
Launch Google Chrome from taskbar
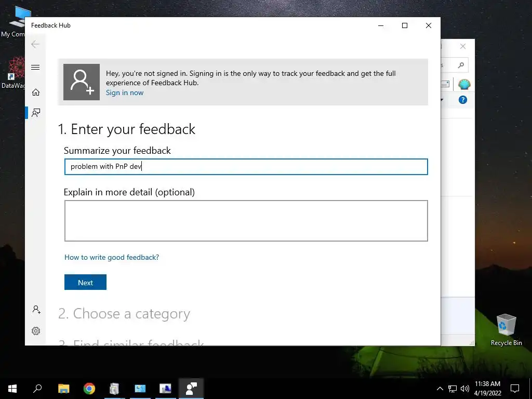[x=89, y=389]
